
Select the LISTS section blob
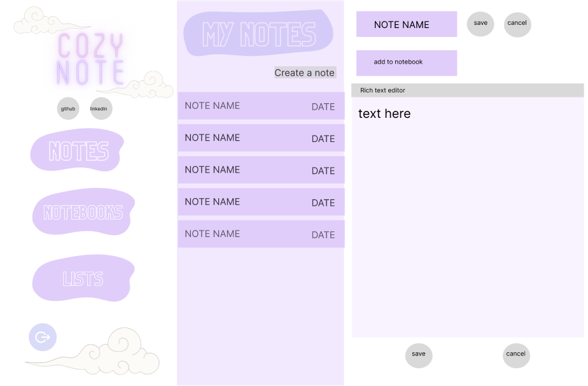pyautogui.click(x=83, y=279)
